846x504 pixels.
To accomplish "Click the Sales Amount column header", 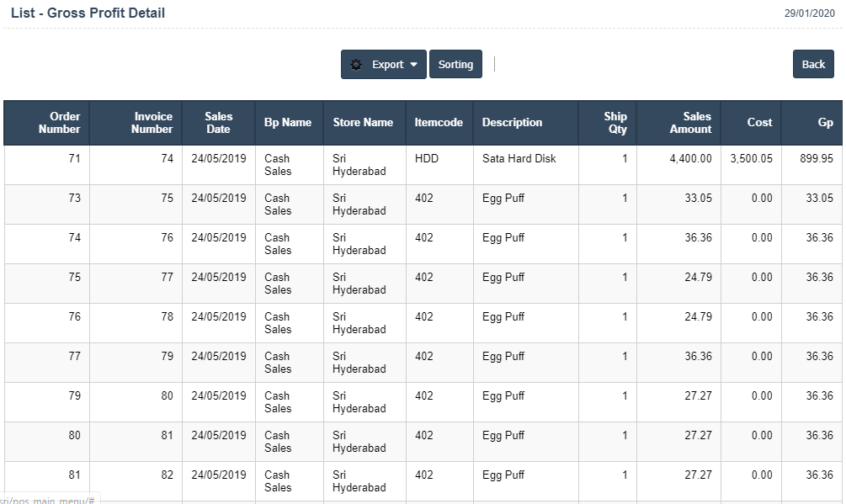I will pos(690,123).
